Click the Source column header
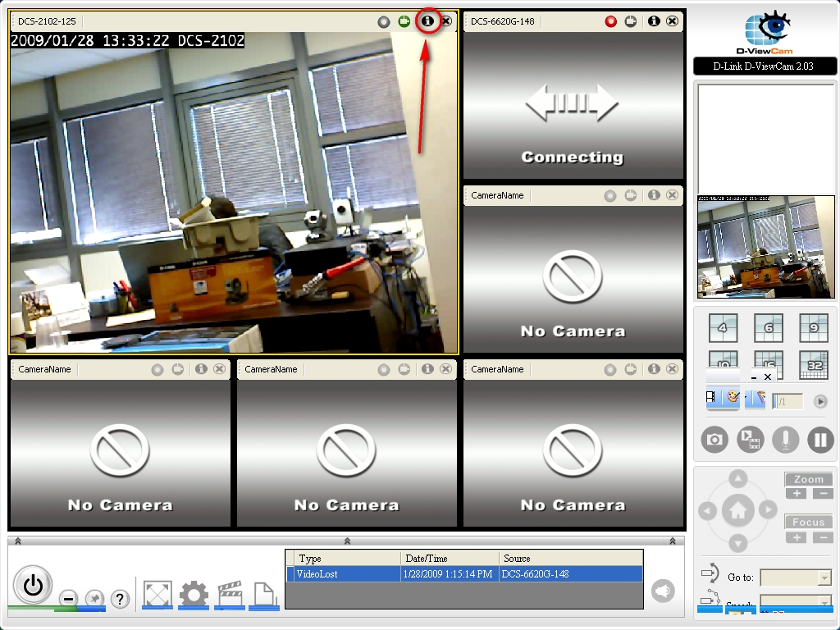 [x=570, y=559]
